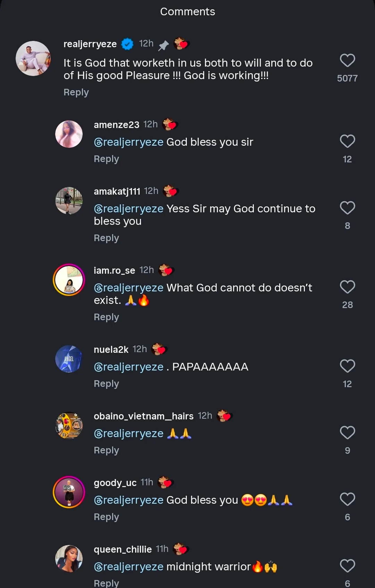Tap the heart on queen_chillie's midnight warrior comment
Viewport: 375px width, 588px height.
[x=347, y=566]
